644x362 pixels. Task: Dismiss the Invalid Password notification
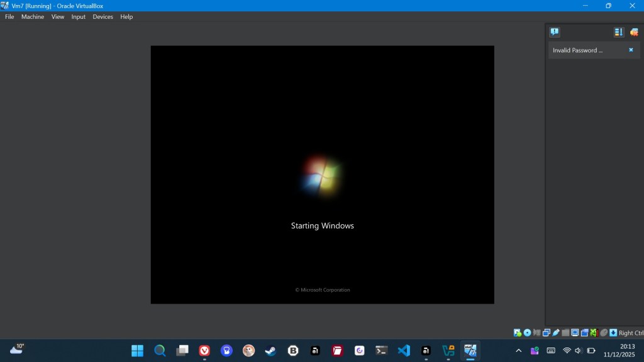pyautogui.click(x=631, y=50)
